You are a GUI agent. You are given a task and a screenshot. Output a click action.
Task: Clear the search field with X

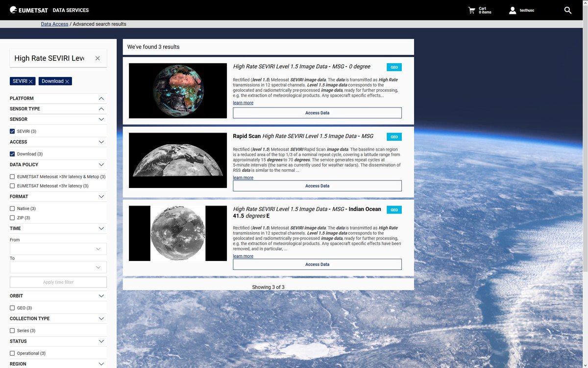[98, 58]
